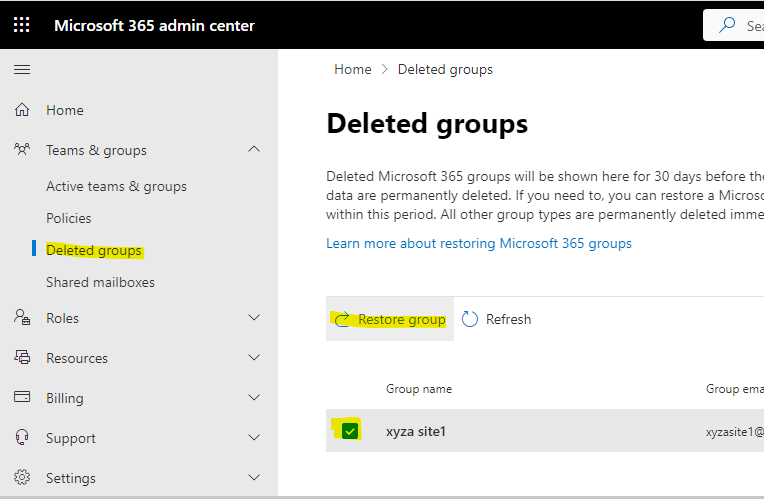Click the Home house icon in sidebar

tap(22, 110)
